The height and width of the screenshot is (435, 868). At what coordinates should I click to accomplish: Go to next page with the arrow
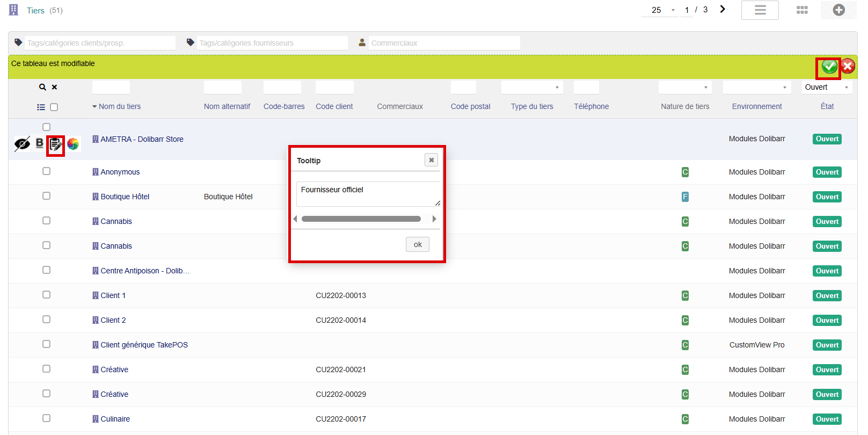click(723, 9)
